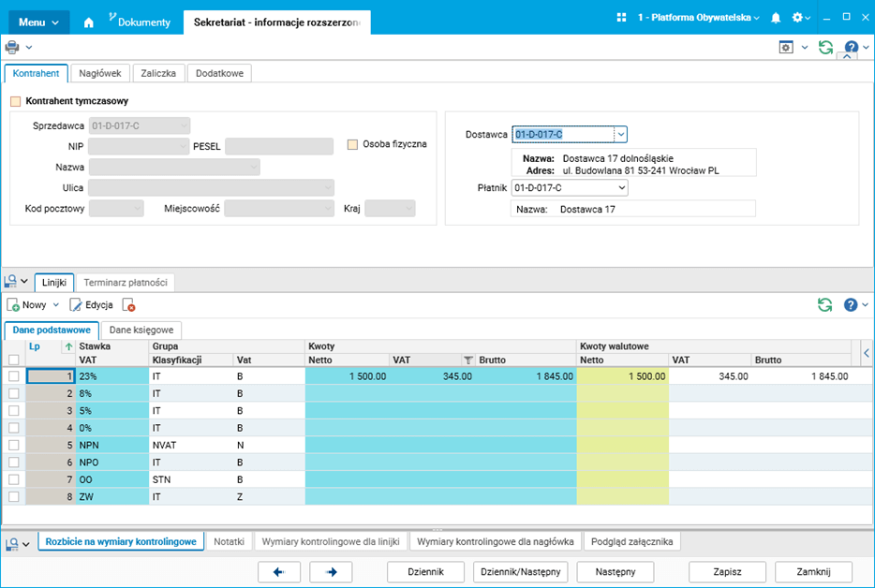875x588 pixels.
Task: Click the Netto cell in row 2
Action: [347, 393]
